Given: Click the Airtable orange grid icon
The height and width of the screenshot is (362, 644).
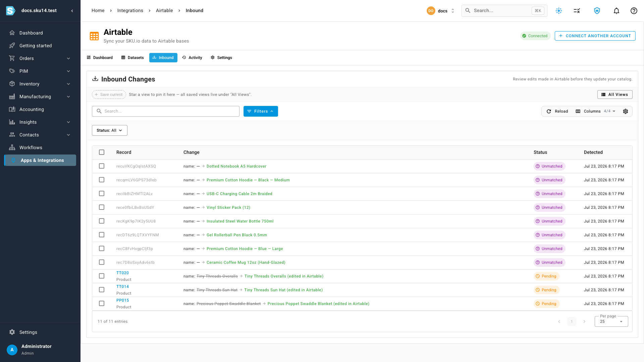Looking at the screenshot, I should (x=94, y=36).
